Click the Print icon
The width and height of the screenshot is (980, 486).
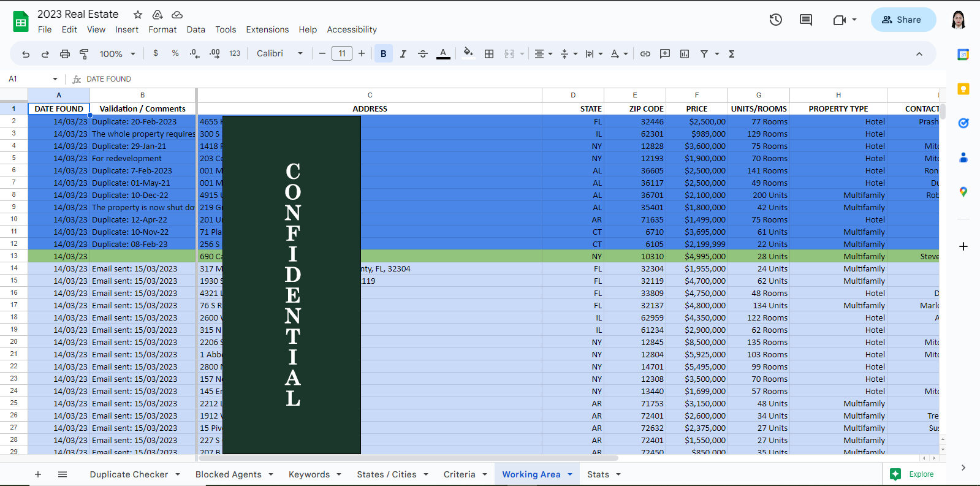click(x=65, y=54)
